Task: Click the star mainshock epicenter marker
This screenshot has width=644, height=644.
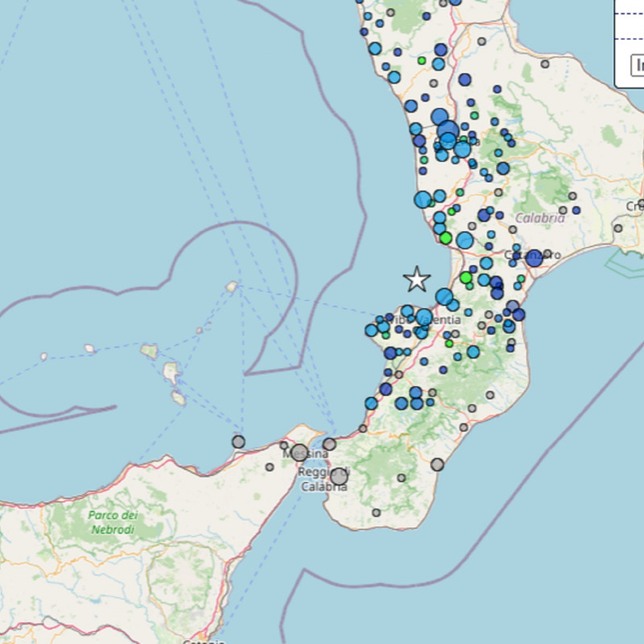Action: pos(418,279)
